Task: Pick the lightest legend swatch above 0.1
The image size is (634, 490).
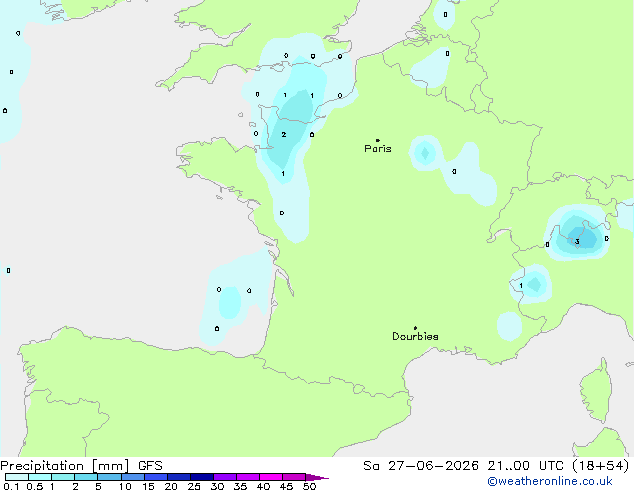Action: pyautogui.click(x=17, y=477)
